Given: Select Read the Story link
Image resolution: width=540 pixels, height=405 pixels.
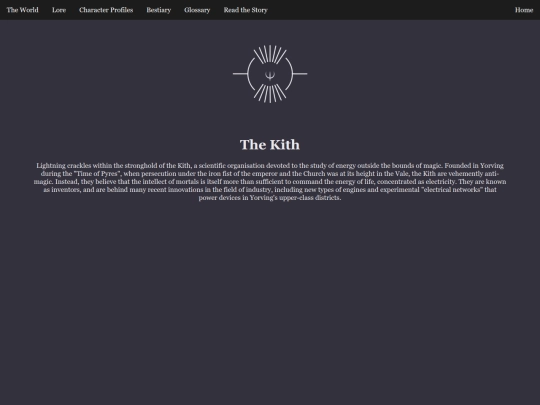Looking at the screenshot, I should [x=246, y=10].
